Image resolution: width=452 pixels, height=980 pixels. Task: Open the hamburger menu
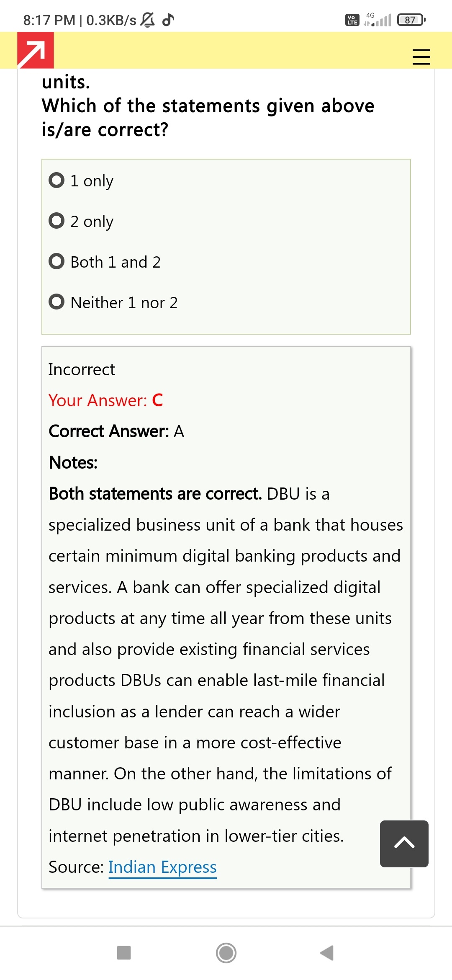tap(421, 57)
